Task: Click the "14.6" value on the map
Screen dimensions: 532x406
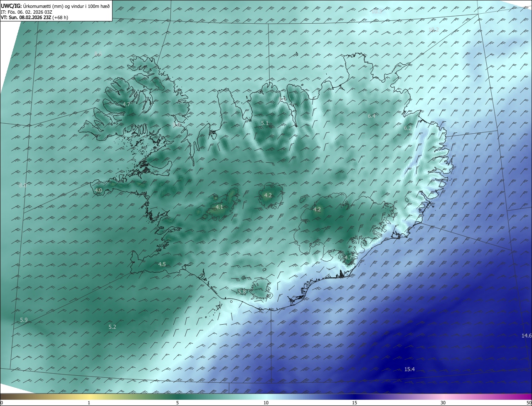Action: tap(527, 335)
